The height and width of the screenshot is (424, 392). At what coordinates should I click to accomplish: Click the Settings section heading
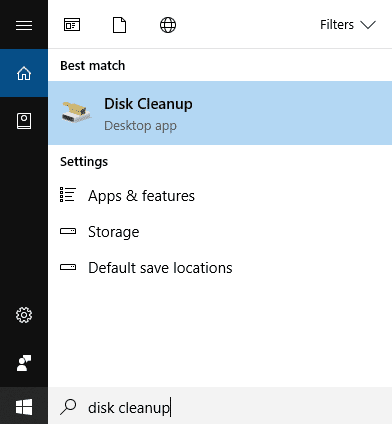click(x=84, y=162)
